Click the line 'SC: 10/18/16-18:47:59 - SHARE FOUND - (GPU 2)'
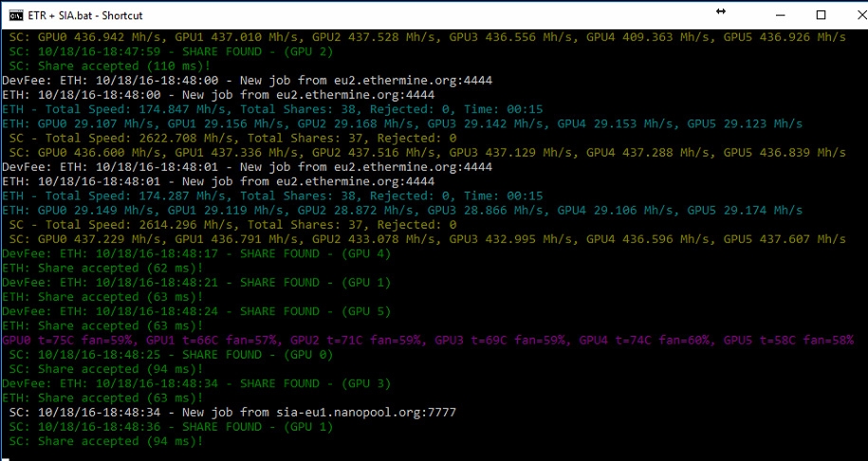Image resolution: width=868 pixels, height=461 pixels. coord(171,51)
